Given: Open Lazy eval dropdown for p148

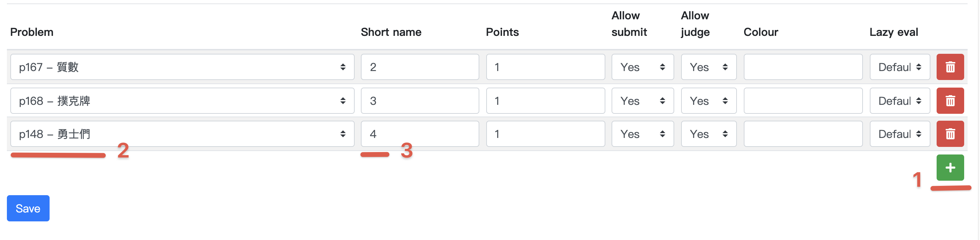Looking at the screenshot, I should [899, 134].
